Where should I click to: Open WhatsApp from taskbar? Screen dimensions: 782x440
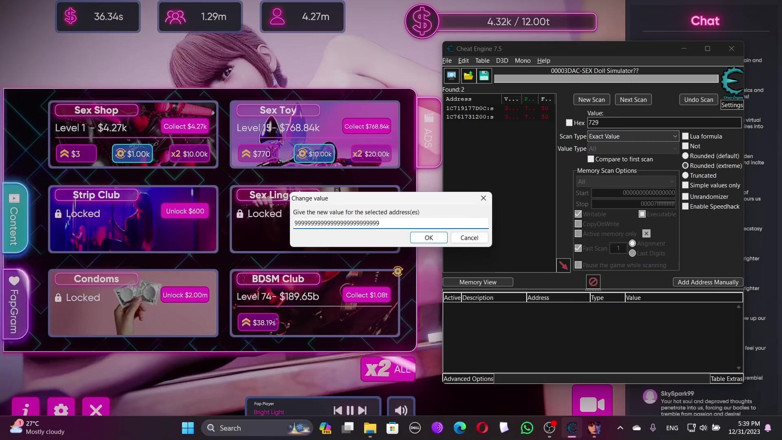click(527, 428)
